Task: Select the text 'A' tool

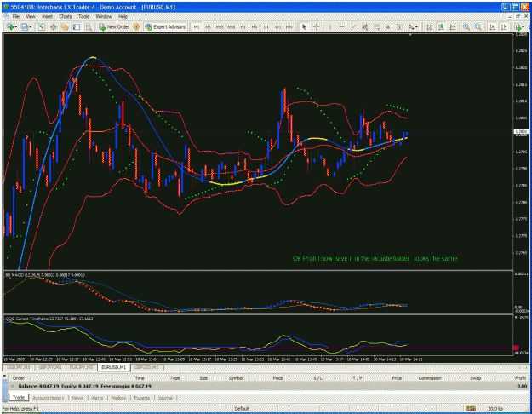Action: pos(388,26)
